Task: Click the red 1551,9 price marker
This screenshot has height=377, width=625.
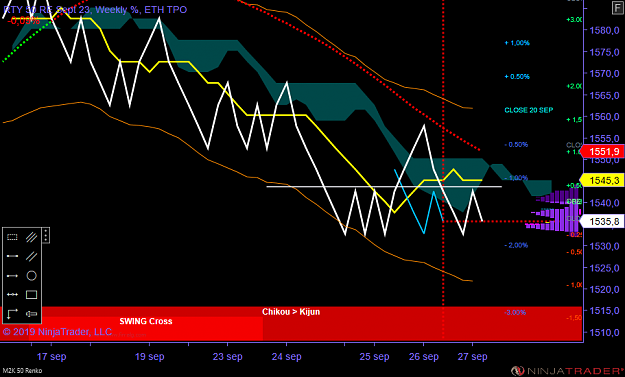Action: click(x=602, y=151)
